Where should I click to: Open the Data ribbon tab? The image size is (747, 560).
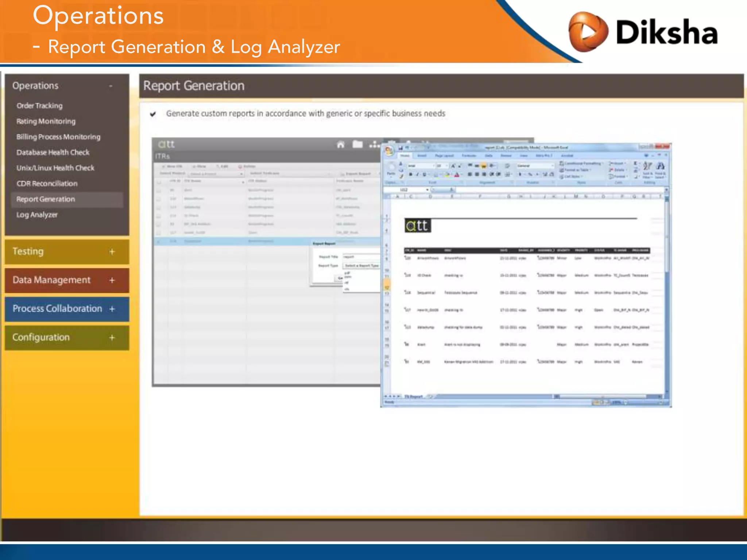tap(488, 156)
